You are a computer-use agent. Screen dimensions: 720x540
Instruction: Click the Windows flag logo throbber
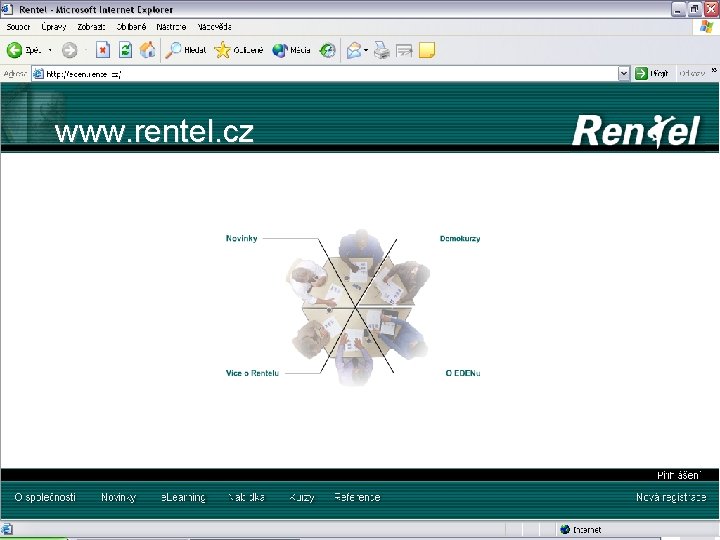(x=706, y=27)
